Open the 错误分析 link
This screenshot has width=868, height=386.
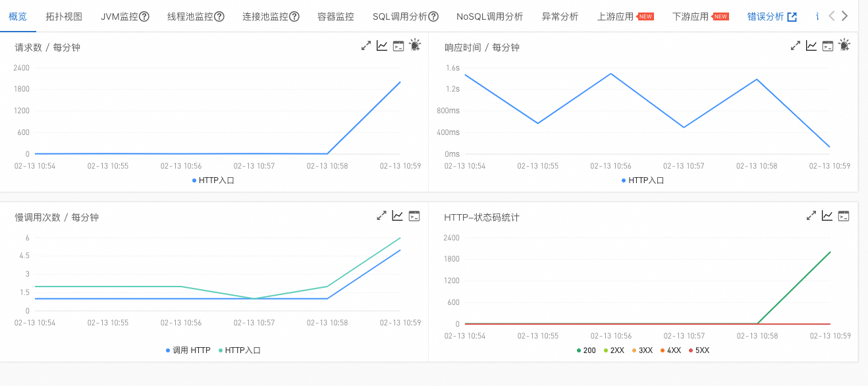coord(766,16)
